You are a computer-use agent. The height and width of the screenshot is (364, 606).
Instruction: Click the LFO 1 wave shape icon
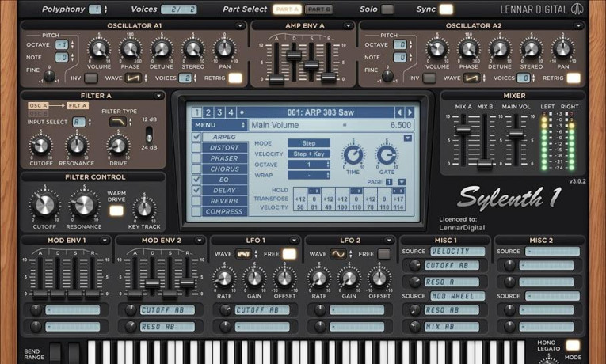pos(243,254)
